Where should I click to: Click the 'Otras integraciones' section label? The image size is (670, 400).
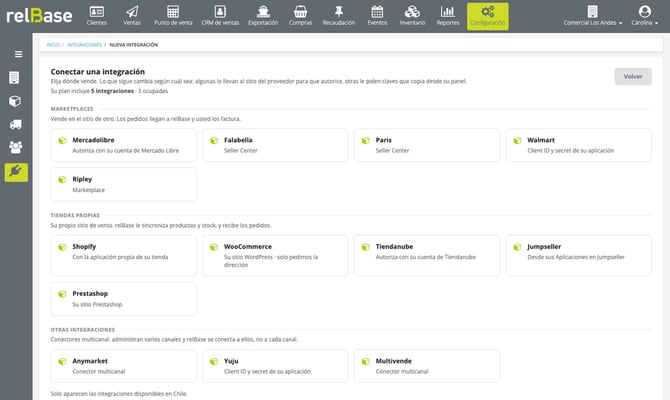point(82,330)
